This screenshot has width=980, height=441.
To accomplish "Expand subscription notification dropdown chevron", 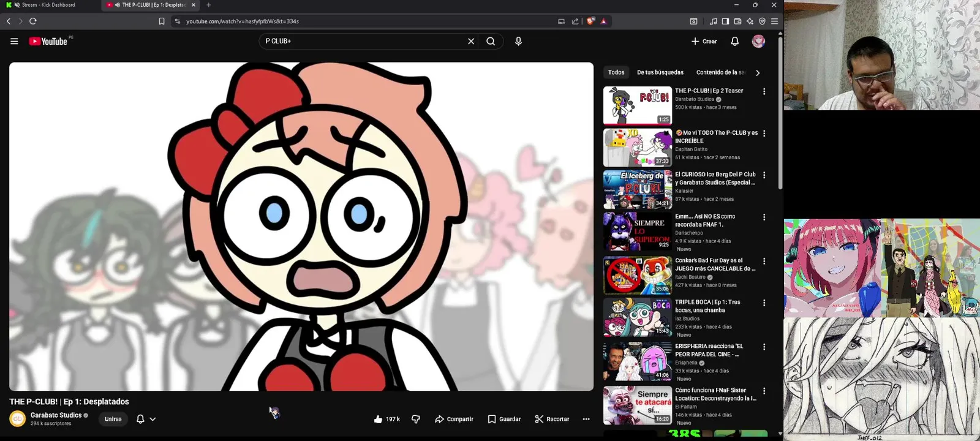I will click(x=153, y=419).
